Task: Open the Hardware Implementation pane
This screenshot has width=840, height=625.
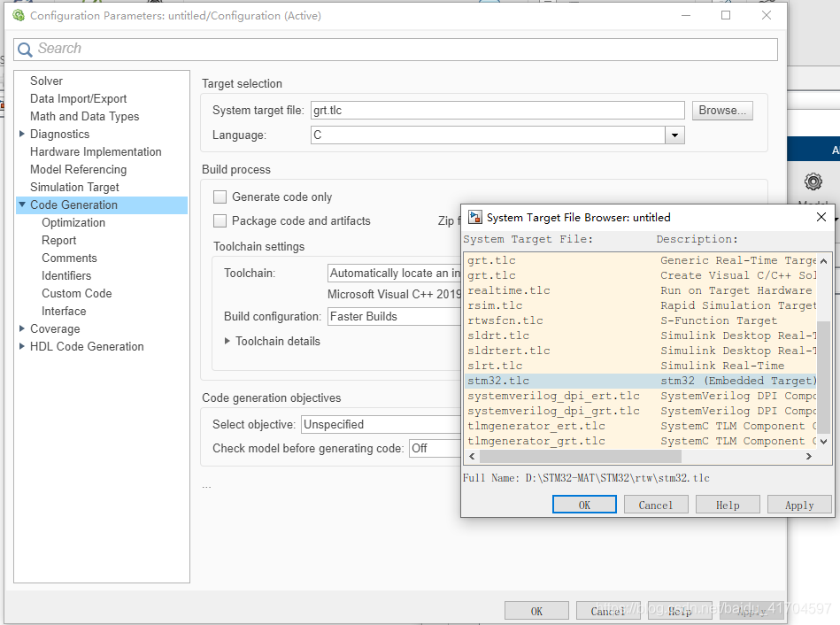Action: pyautogui.click(x=96, y=151)
